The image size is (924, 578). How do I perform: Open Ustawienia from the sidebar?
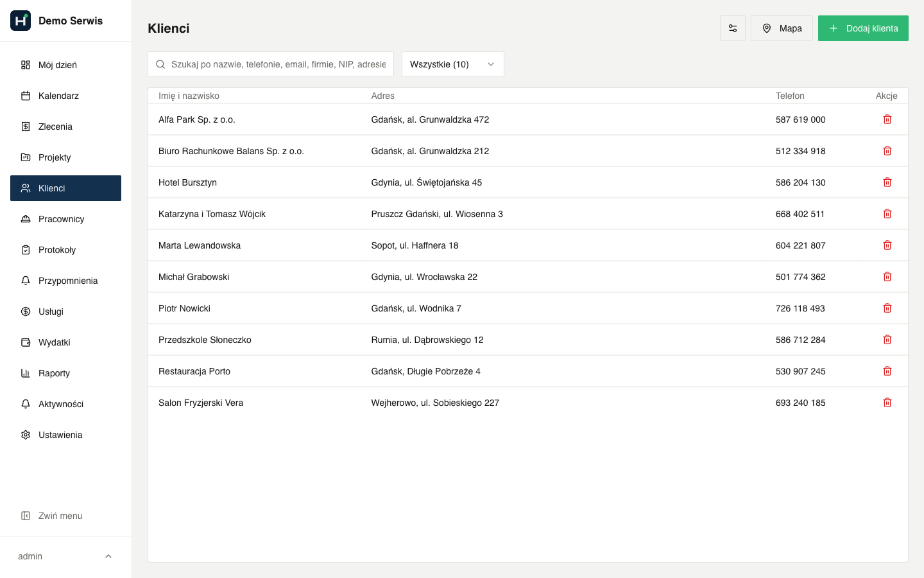65,435
